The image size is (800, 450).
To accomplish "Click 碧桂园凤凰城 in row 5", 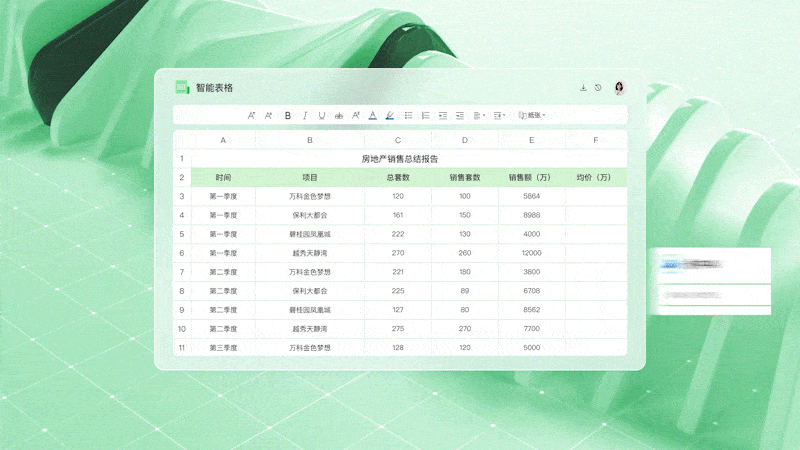I will [x=310, y=234].
